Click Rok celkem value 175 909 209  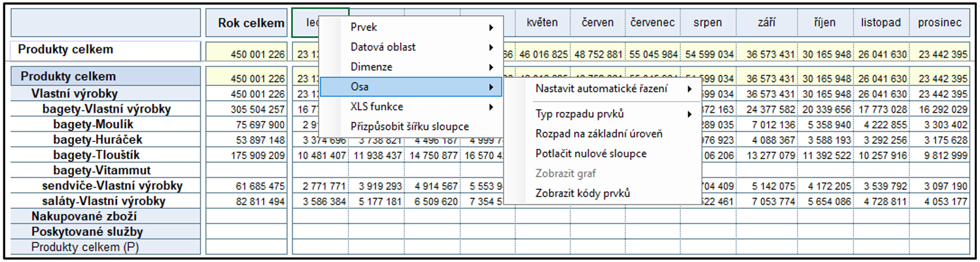[247, 156]
